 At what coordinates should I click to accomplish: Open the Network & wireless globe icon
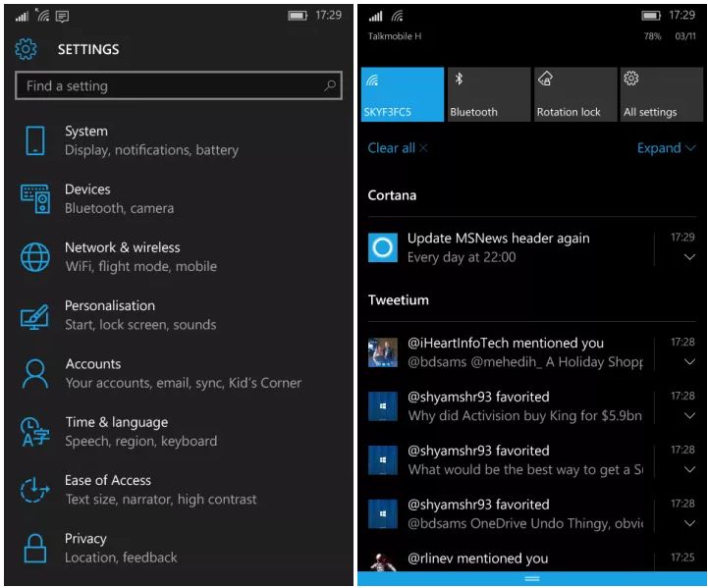(x=35, y=257)
